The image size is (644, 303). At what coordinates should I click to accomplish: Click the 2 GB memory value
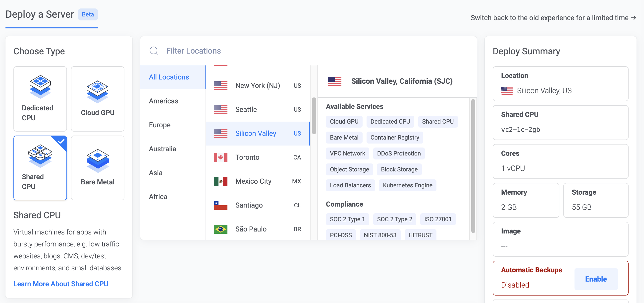(x=509, y=207)
